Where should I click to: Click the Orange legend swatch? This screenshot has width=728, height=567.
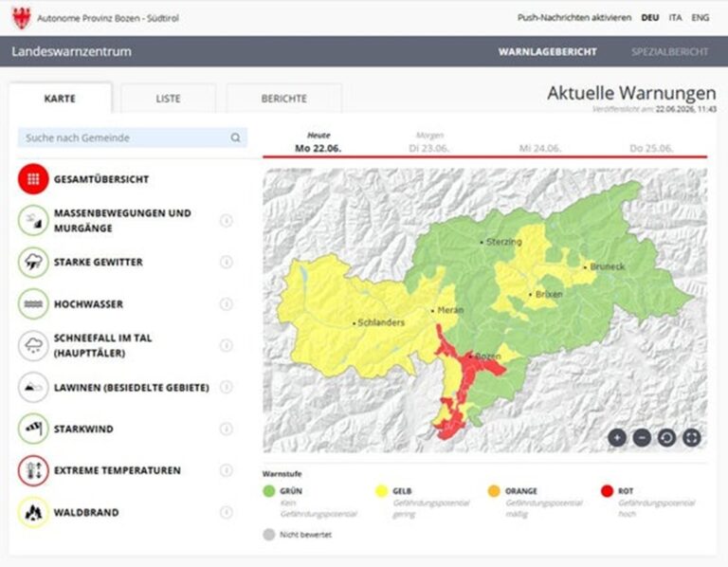[494, 491]
